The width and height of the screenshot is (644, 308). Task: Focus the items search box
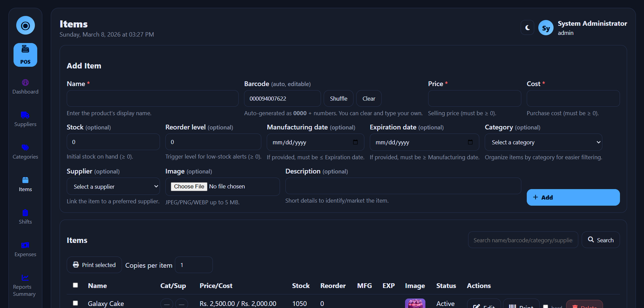[x=523, y=240]
